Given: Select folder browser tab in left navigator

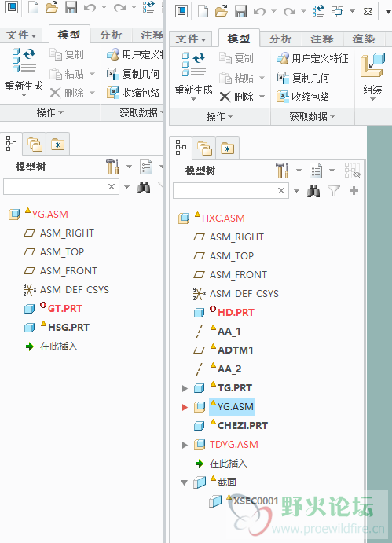Looking at the screenshot, I should click(x=35, y=145).
